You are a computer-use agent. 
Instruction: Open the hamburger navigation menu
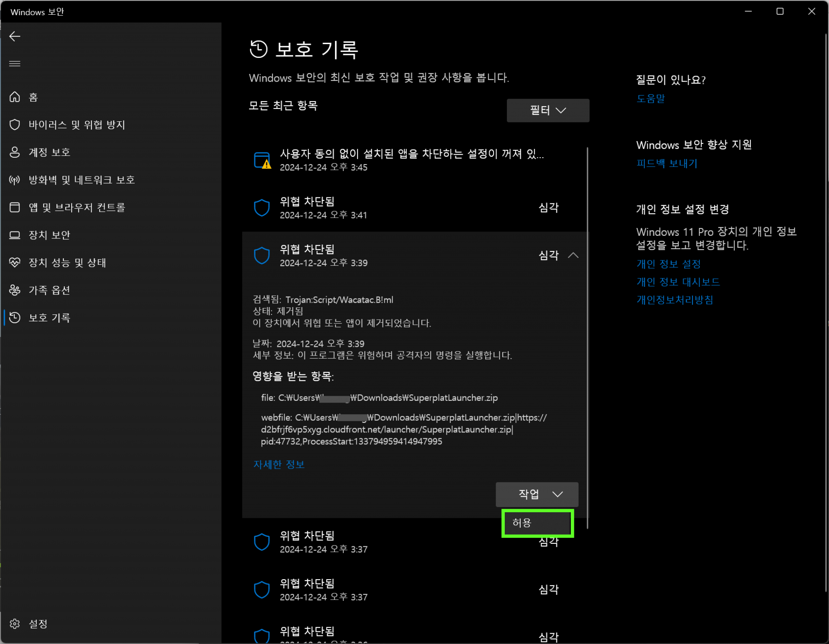point(15,63)
